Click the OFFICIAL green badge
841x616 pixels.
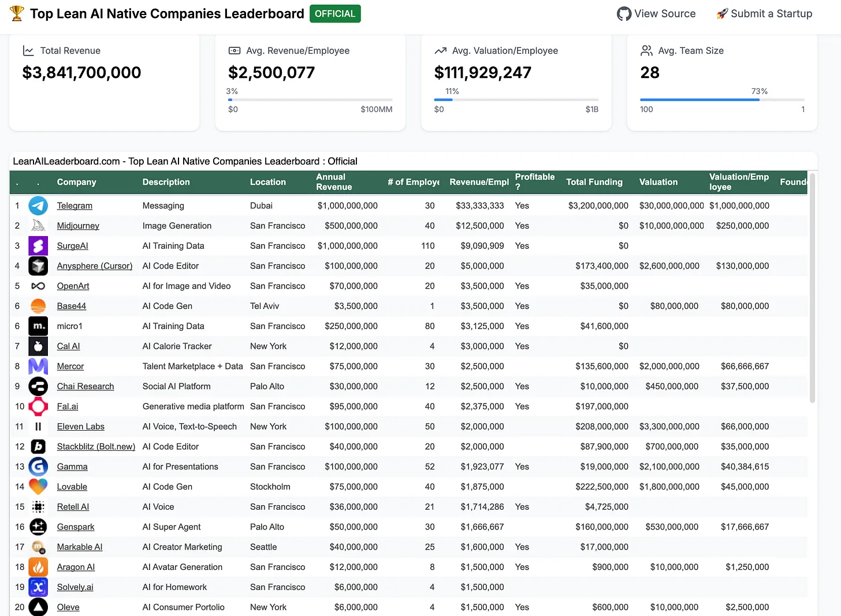coord(335,14)
